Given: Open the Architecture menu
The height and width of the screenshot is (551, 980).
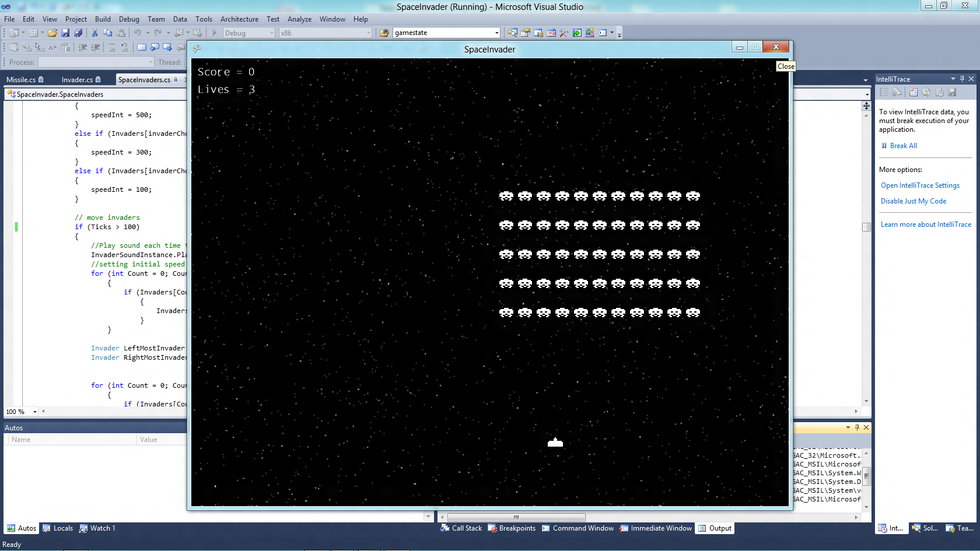Looking at the screenshot, I should pos(239,19).
